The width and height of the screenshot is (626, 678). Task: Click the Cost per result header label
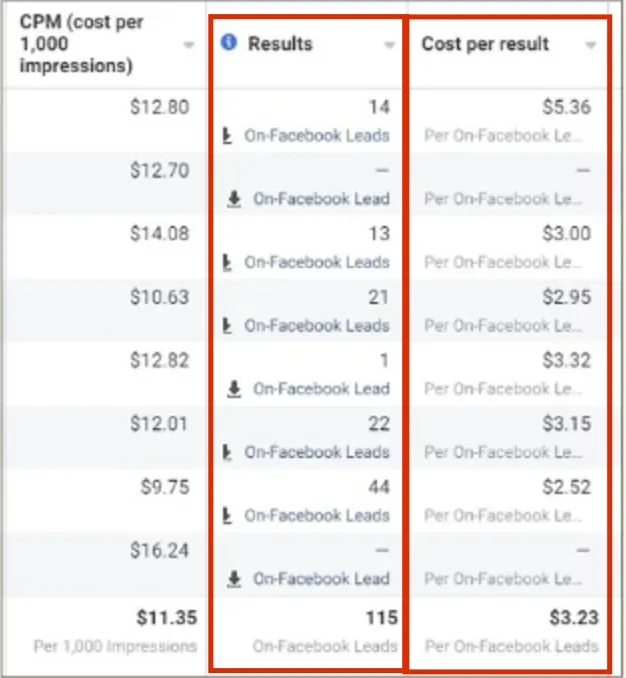[485, 44]
